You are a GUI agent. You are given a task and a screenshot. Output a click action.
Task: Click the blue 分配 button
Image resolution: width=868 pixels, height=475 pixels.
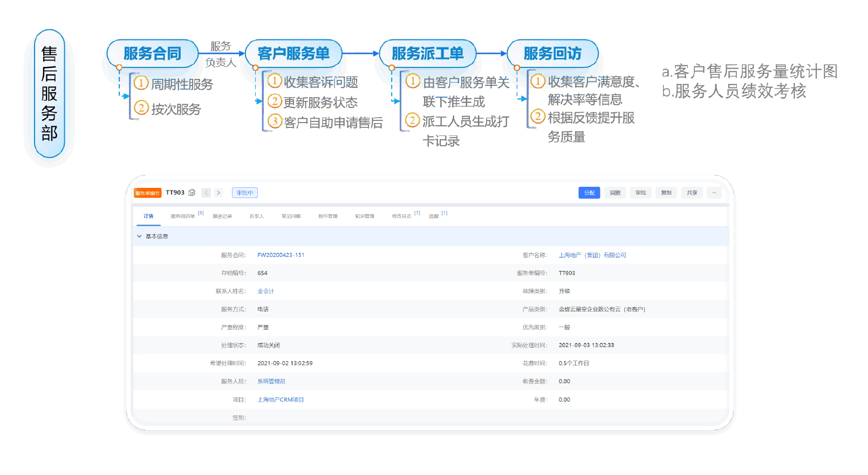coord(589,193)
